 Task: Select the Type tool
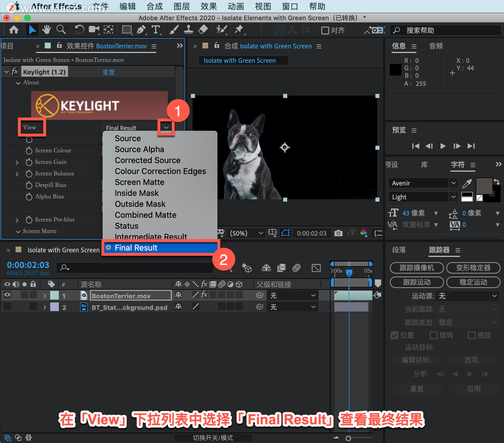[x=156, y=30]
